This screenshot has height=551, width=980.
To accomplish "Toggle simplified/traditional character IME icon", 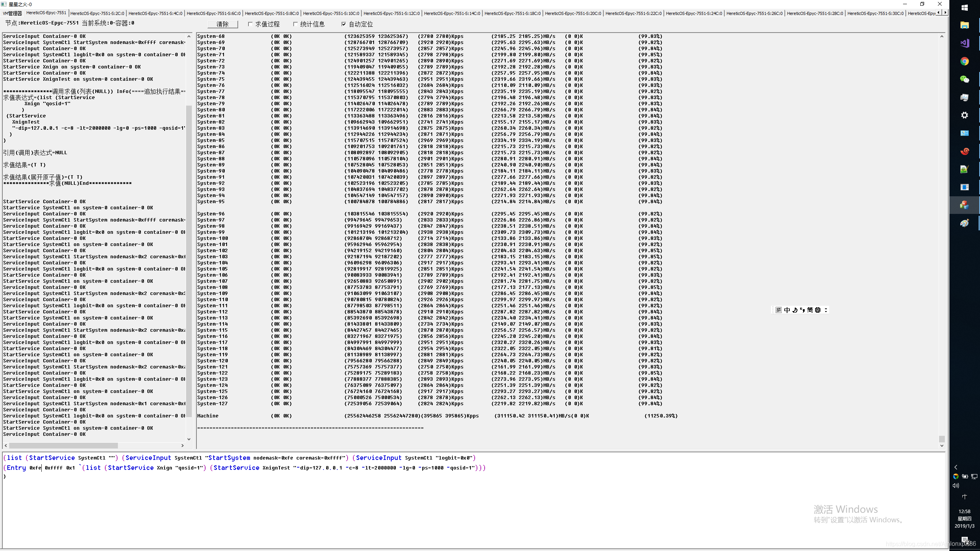I will point(810,310).
